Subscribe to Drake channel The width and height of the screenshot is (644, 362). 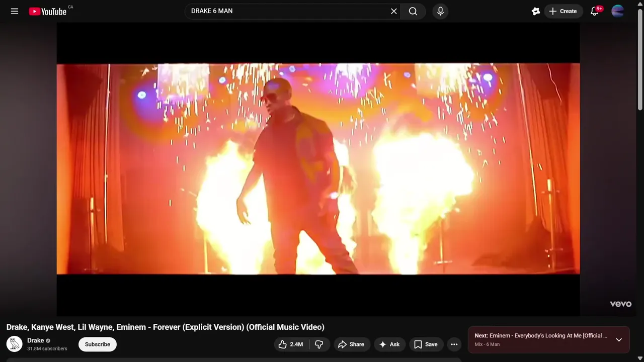point(98,344)
